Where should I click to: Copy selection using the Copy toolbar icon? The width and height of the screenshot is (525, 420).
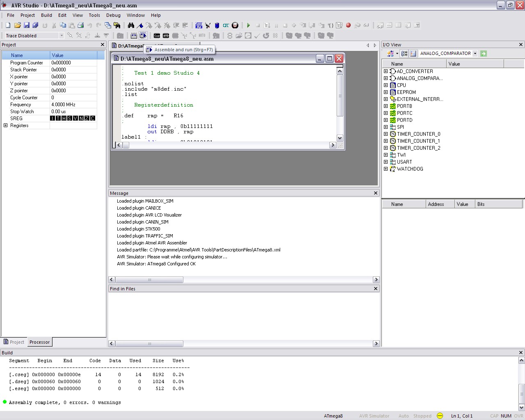pos(63,25)
